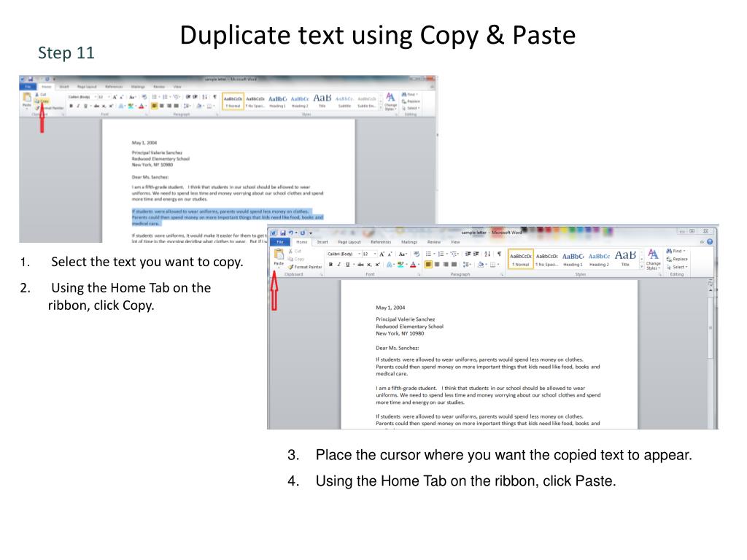747x560 pixels.
Task: Click the Paste icon in back Word window
Action: [27, 98]
